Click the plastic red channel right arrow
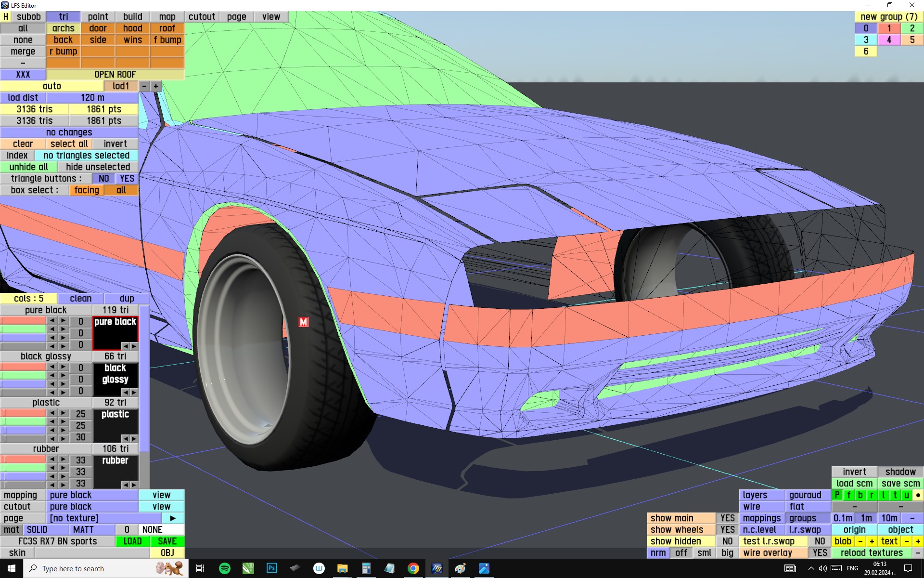 [63, 413]
